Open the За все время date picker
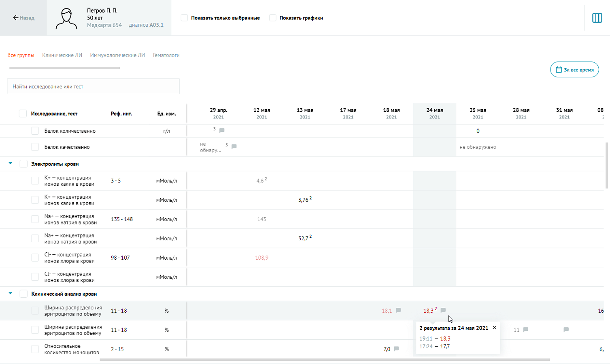610x364 pixels. point(574,70)
